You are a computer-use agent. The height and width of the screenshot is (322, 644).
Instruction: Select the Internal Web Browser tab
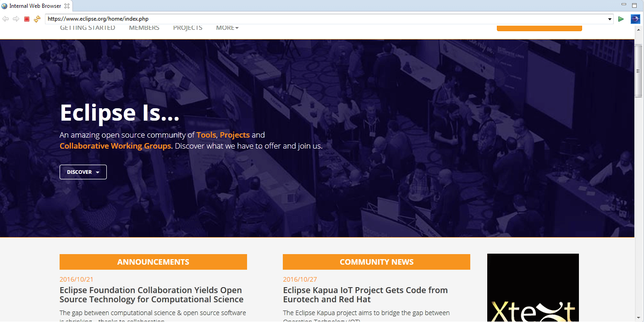point(35,6)
